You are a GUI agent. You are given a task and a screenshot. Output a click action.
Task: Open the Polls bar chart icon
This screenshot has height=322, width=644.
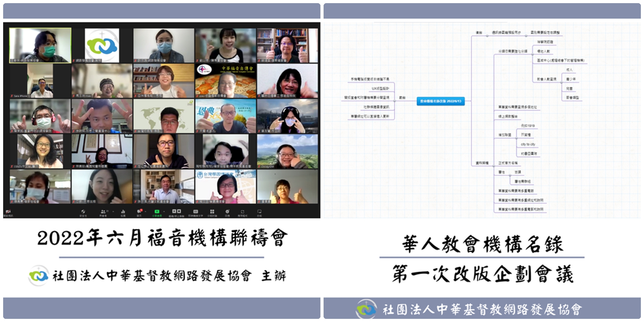click(123, 212)
